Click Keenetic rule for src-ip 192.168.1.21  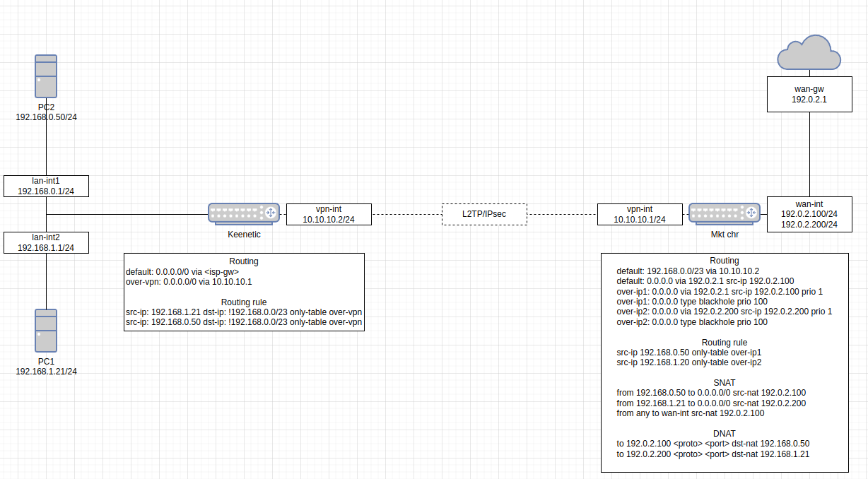(x=244, y=312)
